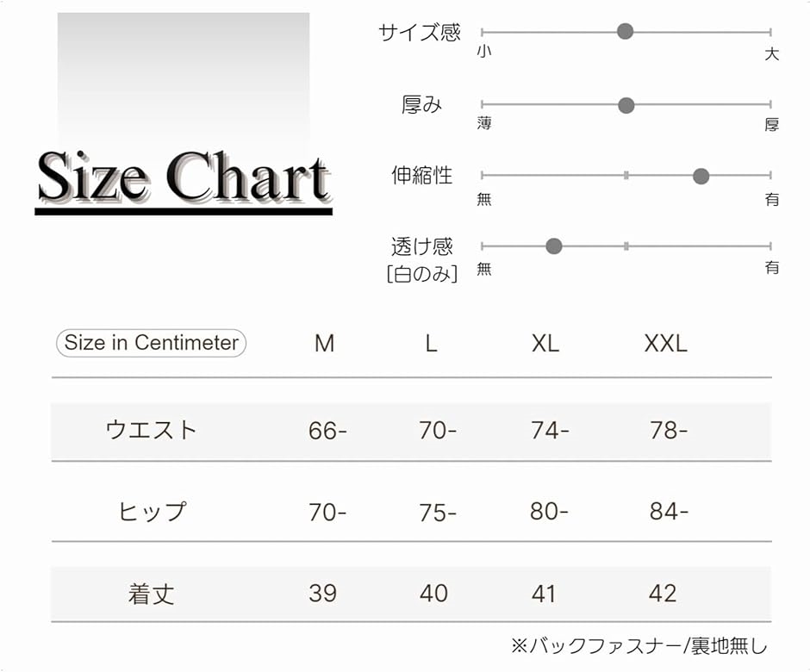Click the 伸縮性 label text
Viewport: 810px width, 672px height.
click(x=421, y=176)
